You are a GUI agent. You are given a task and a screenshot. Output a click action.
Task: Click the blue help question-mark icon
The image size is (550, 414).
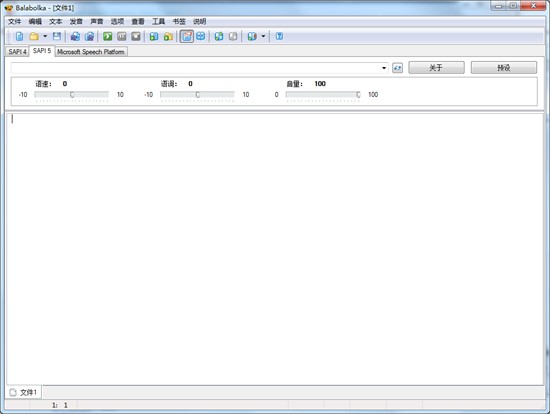[279, 36]
